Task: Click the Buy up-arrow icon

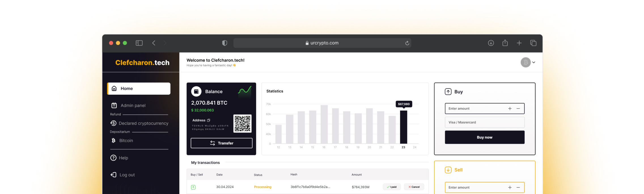Action: click(448, 92)
